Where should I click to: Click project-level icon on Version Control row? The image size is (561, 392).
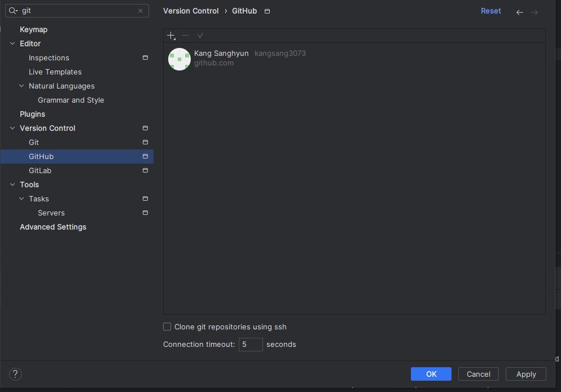tap(145, 128)
